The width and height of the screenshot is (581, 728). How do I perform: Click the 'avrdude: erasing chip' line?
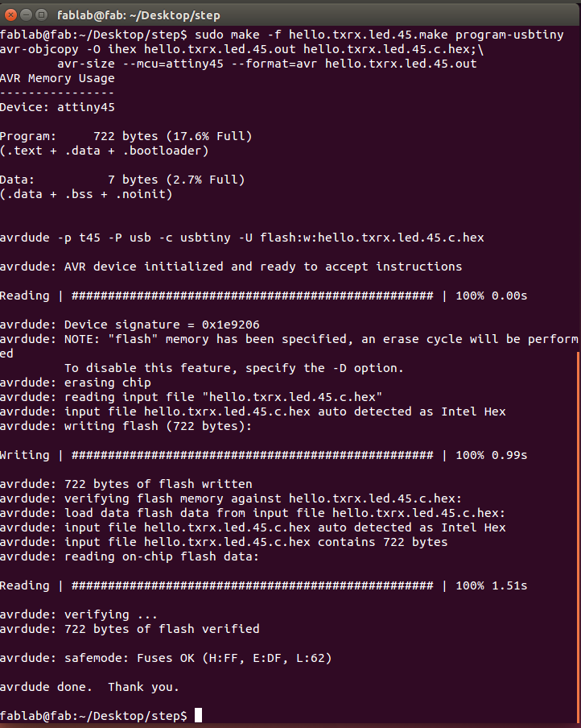coord(75,383)
